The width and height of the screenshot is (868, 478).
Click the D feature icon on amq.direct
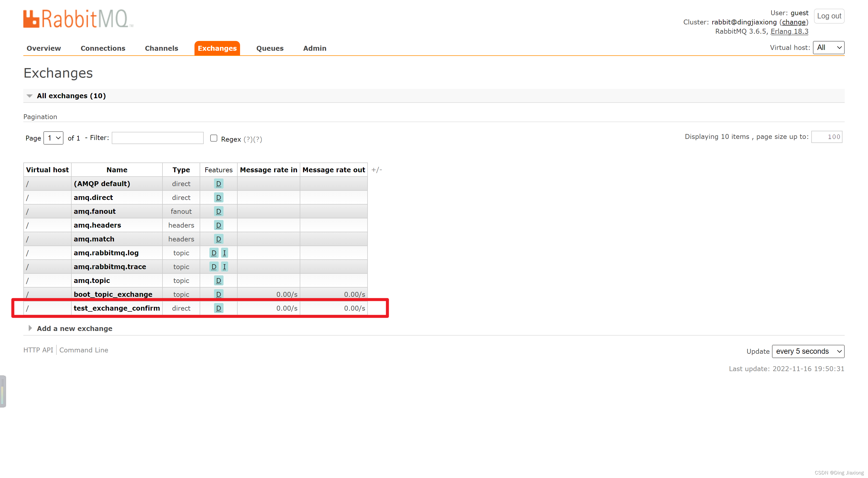click(218, 197)
